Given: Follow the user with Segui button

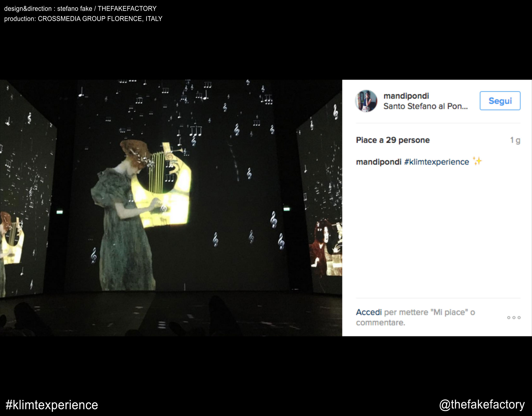Looking at the screenshot, I should (x=500, y=101).
